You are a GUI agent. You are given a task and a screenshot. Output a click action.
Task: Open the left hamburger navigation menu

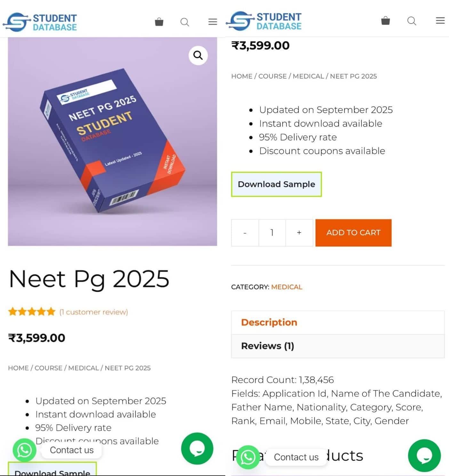point(212,21)
